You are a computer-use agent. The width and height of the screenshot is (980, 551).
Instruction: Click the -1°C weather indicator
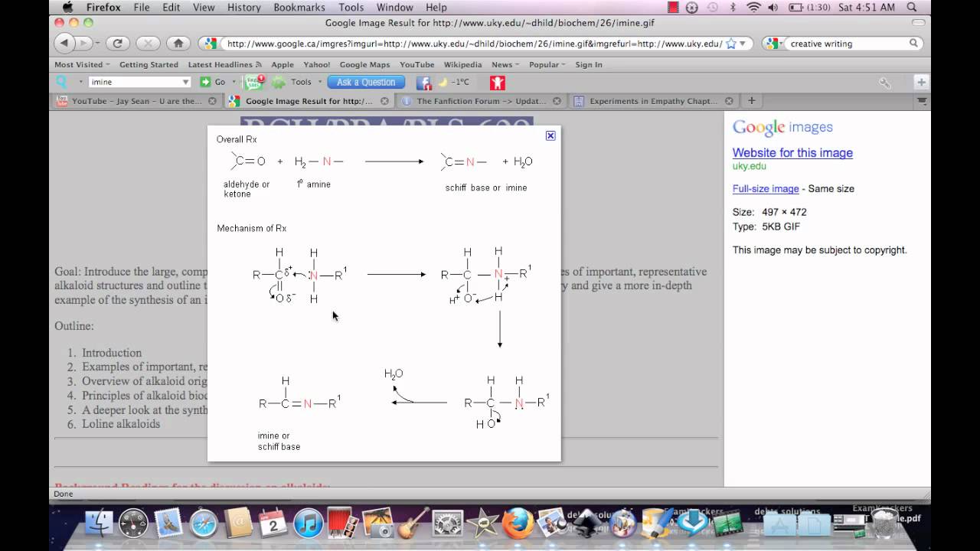(x=454, y=82)
